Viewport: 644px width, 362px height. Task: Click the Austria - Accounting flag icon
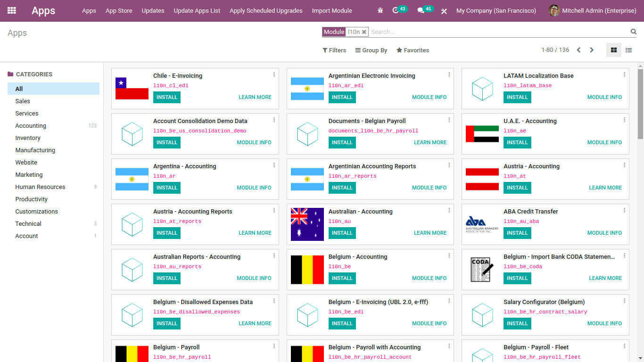click(x=482, y=179)
